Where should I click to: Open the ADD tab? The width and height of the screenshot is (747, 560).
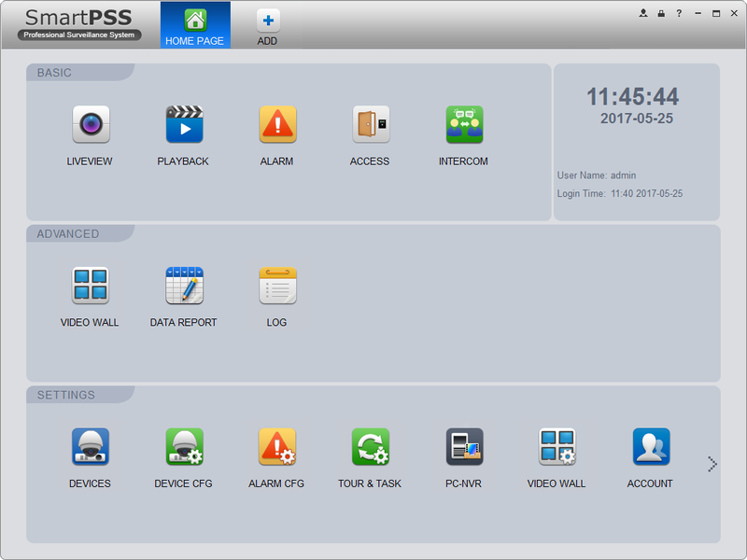pos(267,25)
